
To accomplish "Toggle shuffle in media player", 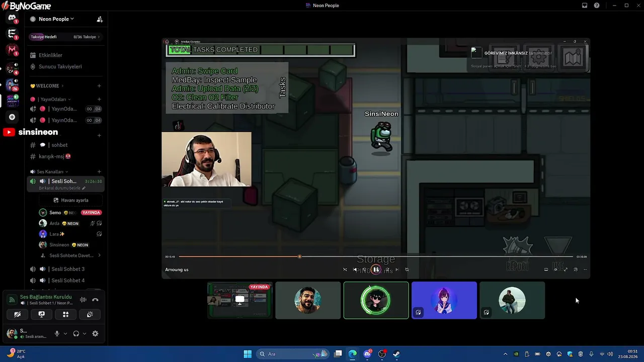I will pyautogui.click(x=345, y=269).
